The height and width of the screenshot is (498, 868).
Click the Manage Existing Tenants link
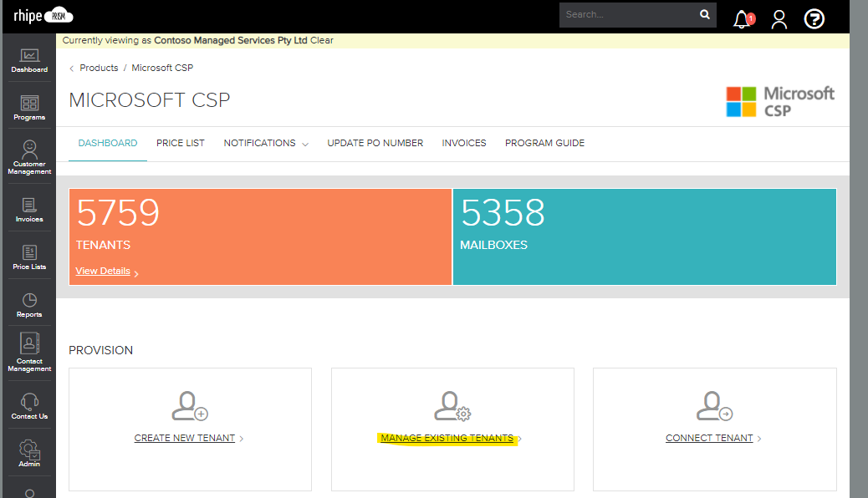click(x=447, y=438)
